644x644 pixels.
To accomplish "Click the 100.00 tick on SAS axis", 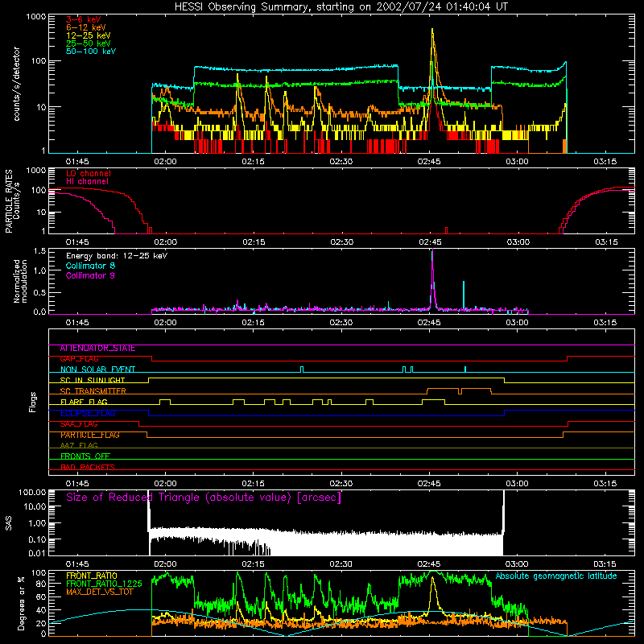I will point(32,492).
